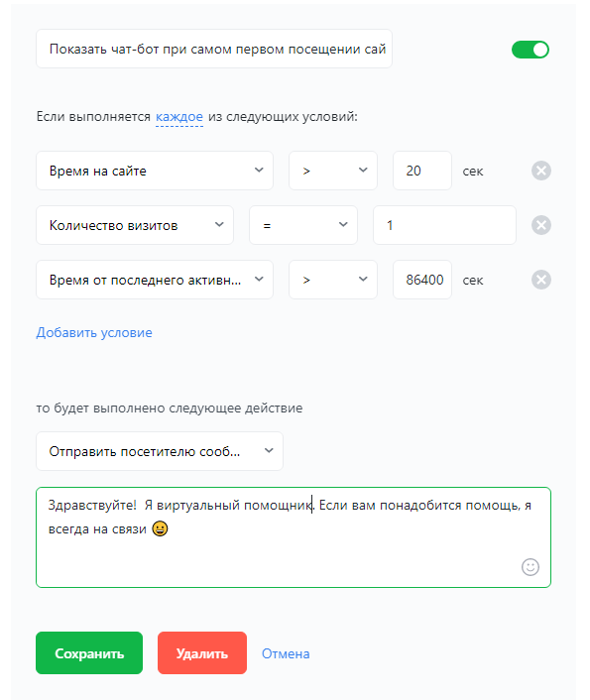Click into the greeting message text area
The height and width of the screenshot is (700, 590).
click(294, 537)
